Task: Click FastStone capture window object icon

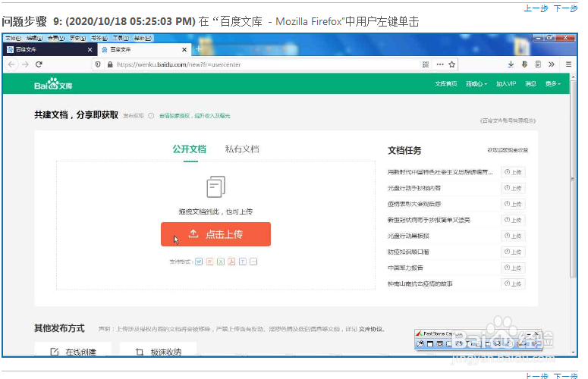Action: pyautogui.click(x=439, y=343)
